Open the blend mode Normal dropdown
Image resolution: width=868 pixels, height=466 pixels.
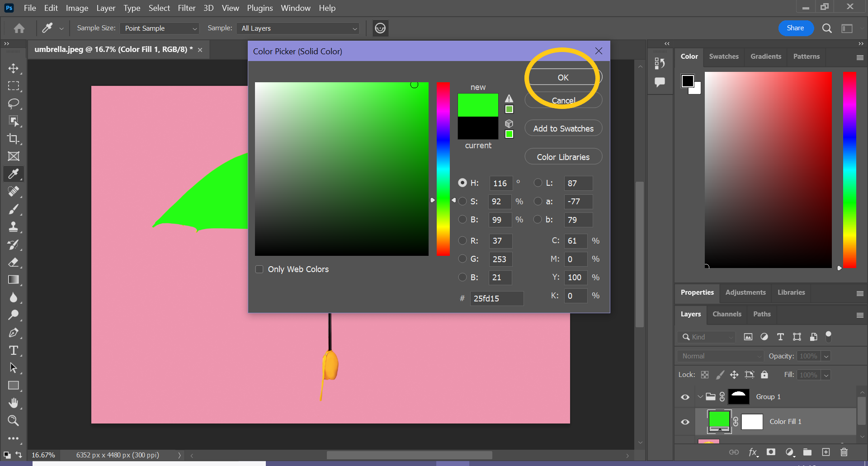[x=720, y=356]
